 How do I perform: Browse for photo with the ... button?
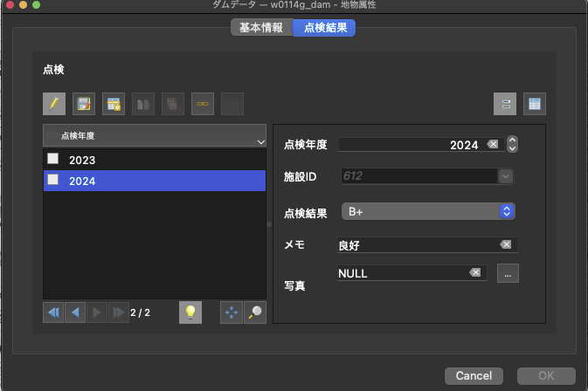(x=508, y=273)
